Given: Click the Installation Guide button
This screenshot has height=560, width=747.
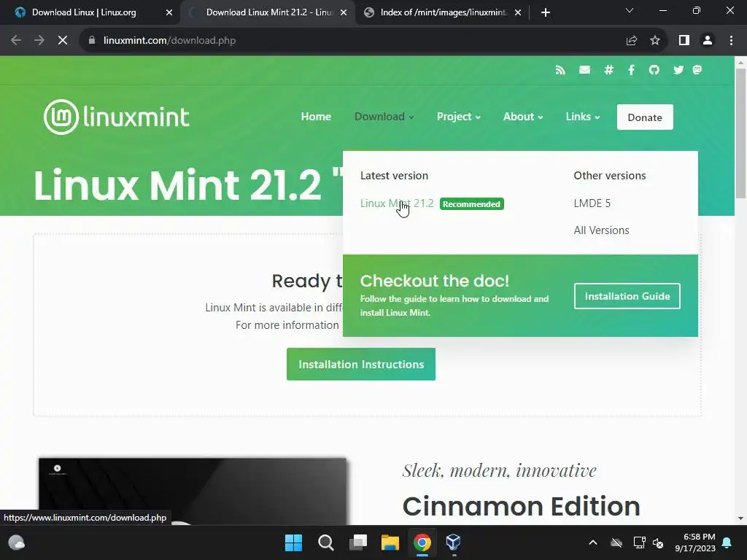Looking at the screenshot, I should (627, 296).
